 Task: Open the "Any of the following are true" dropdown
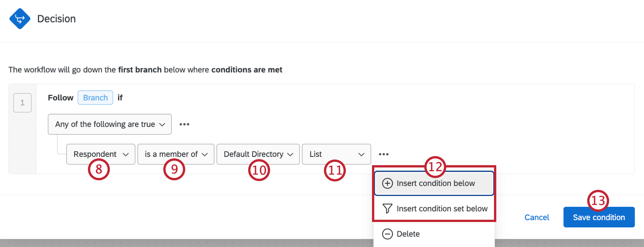[109, 124]
